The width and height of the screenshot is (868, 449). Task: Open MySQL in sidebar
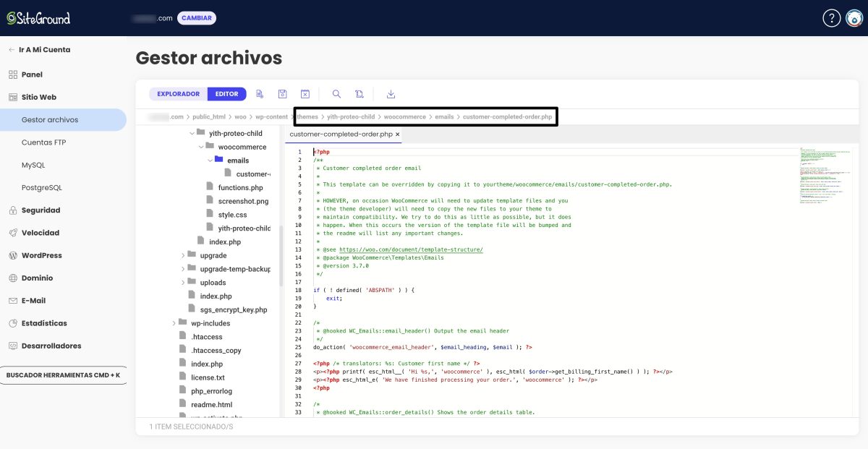33,165
